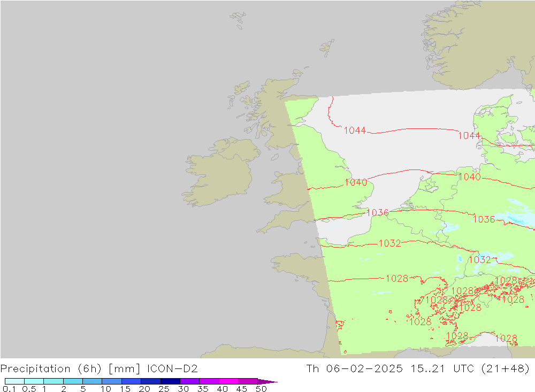Click the purple arrow above 50 mm
The width and height of the screenshot is (535, 392).
(267, 381)
